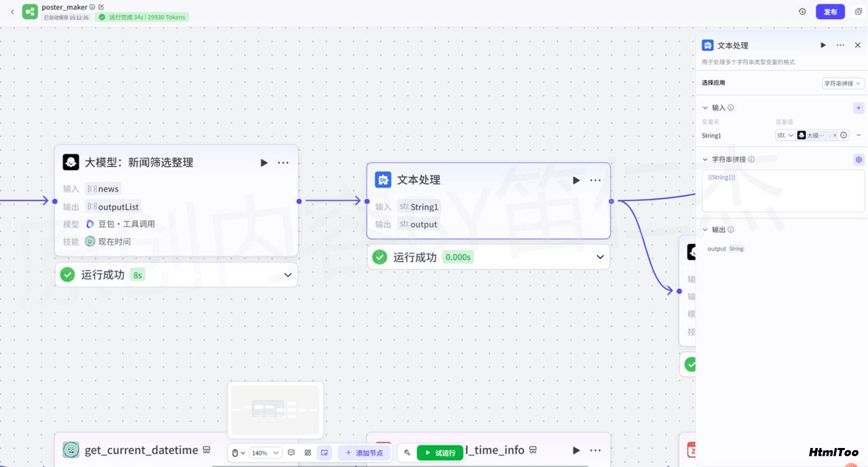Click the variable selector circle icon
The width and height of the screenshot is (868, 467).
tap(844, 135)
